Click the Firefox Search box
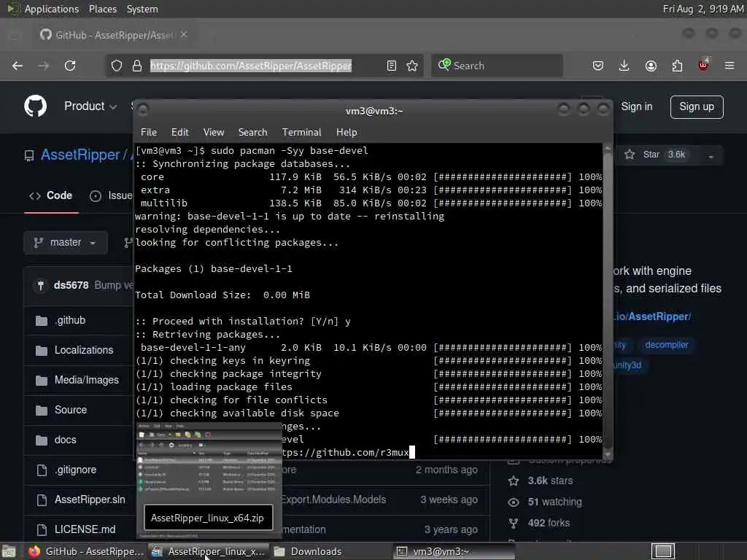747x560 pixels. (x=497, y=66)
